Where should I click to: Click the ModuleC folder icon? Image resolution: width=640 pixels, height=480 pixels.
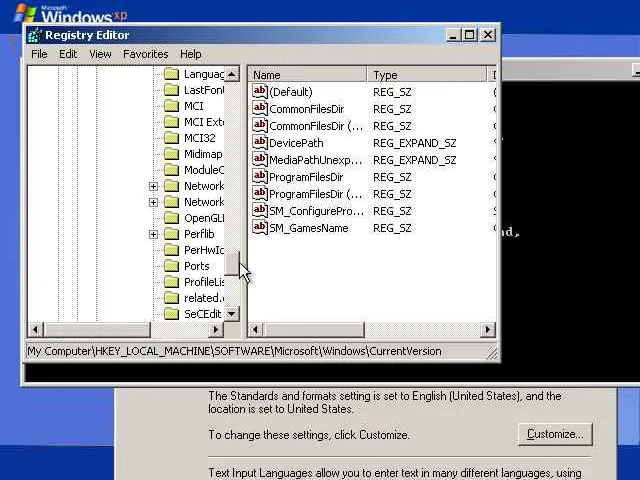click(x=171, y=170)
